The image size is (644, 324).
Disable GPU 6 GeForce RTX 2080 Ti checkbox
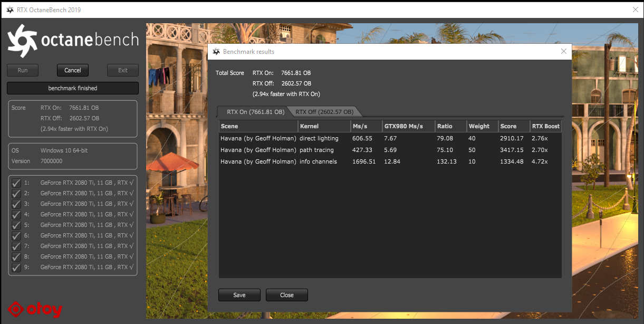coord(16,235)
